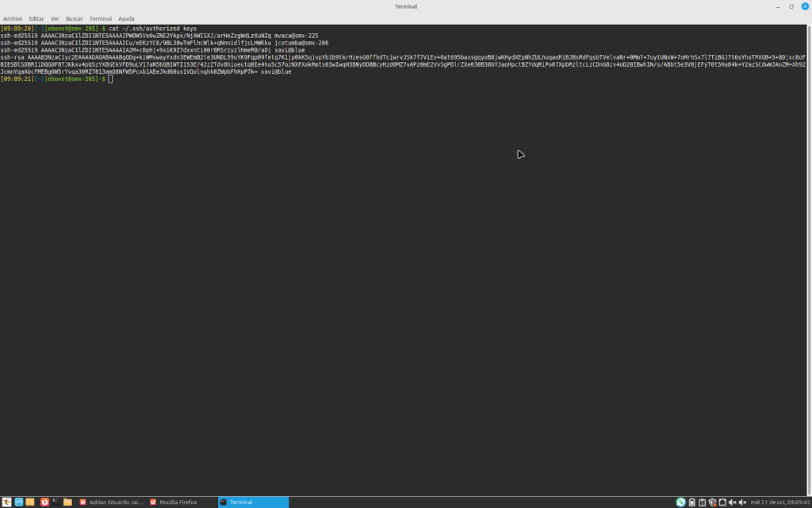
Task: Open the shield tray icon with orange dot
Action: click(712, 502)
